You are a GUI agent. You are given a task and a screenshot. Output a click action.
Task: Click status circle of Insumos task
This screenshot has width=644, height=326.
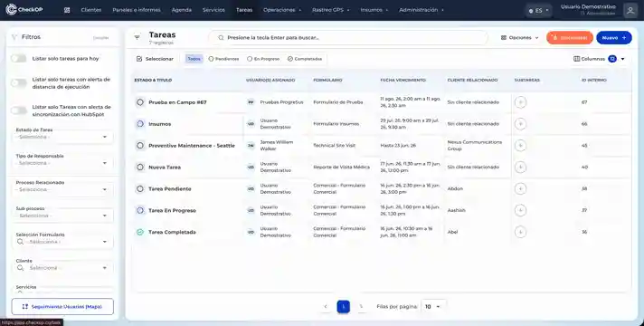tap(140, 124)
